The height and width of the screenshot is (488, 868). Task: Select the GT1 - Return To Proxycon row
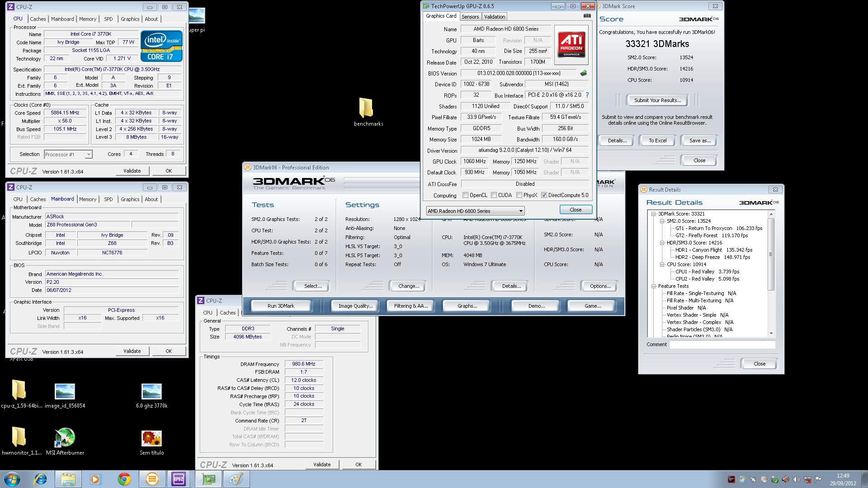[719, 229]
